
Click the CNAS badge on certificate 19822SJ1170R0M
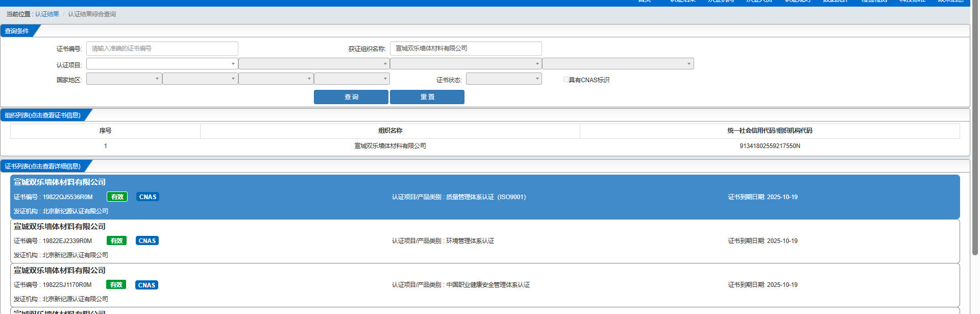pos(146,285)
